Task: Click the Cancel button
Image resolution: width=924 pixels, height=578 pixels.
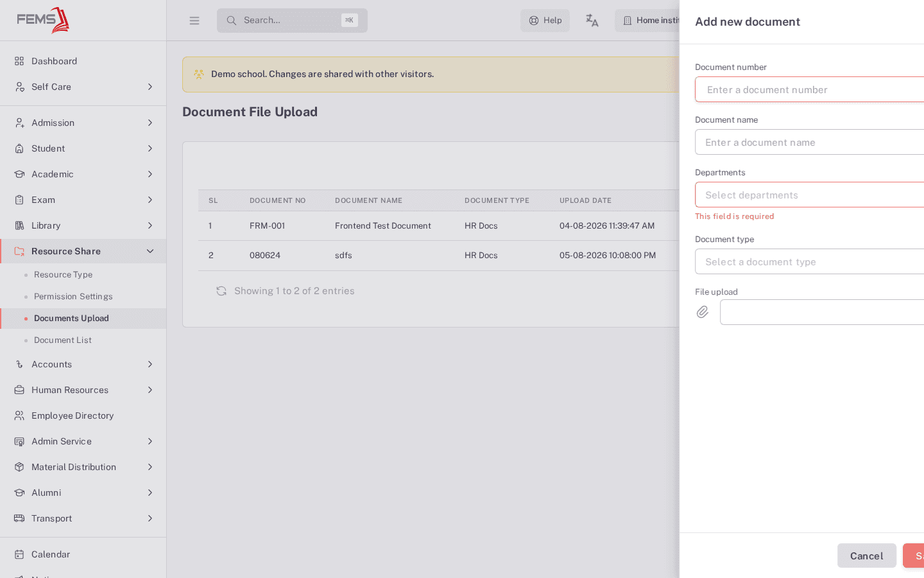Action: pos(867,556)
